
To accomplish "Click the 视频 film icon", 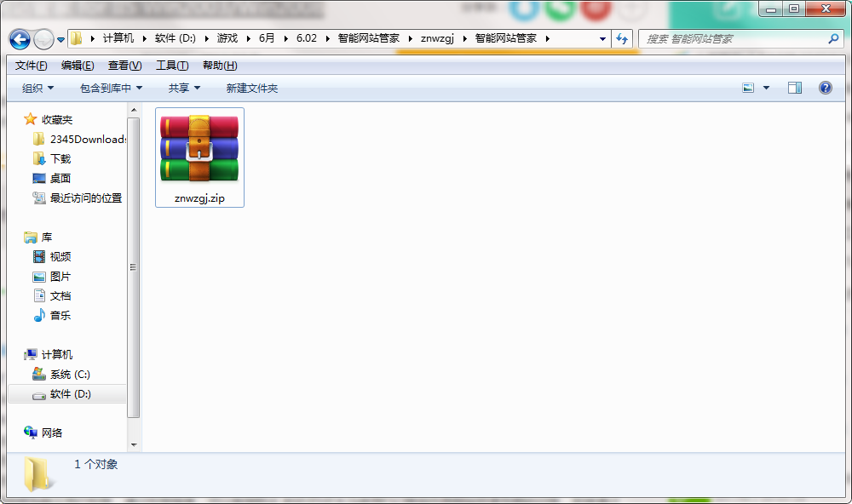I will tap(39, 256).
